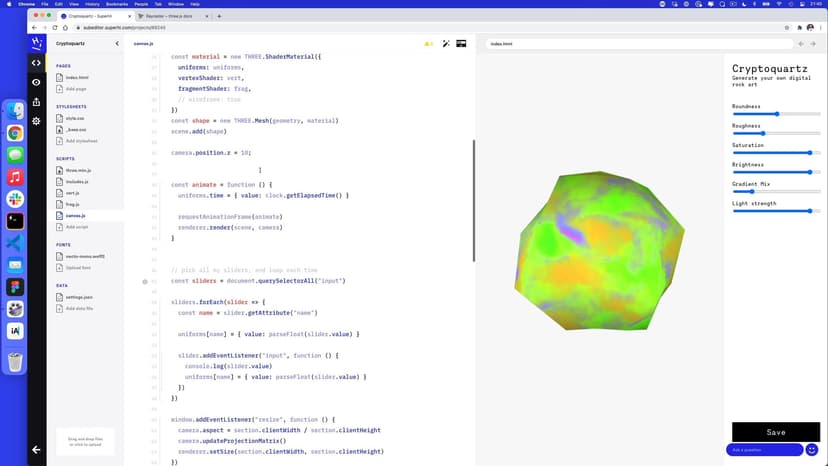Viewport: 828px width, 466px height.
Task: Collapse the Cryptoquartz file panel chevron
Action: [x=117, y=43]
